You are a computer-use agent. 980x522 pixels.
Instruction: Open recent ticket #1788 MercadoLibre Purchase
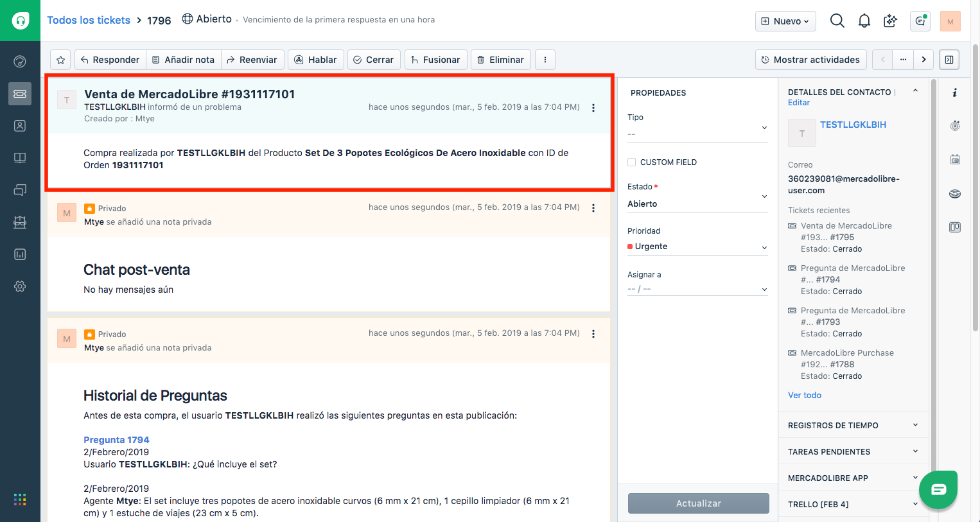pos(847,358)
